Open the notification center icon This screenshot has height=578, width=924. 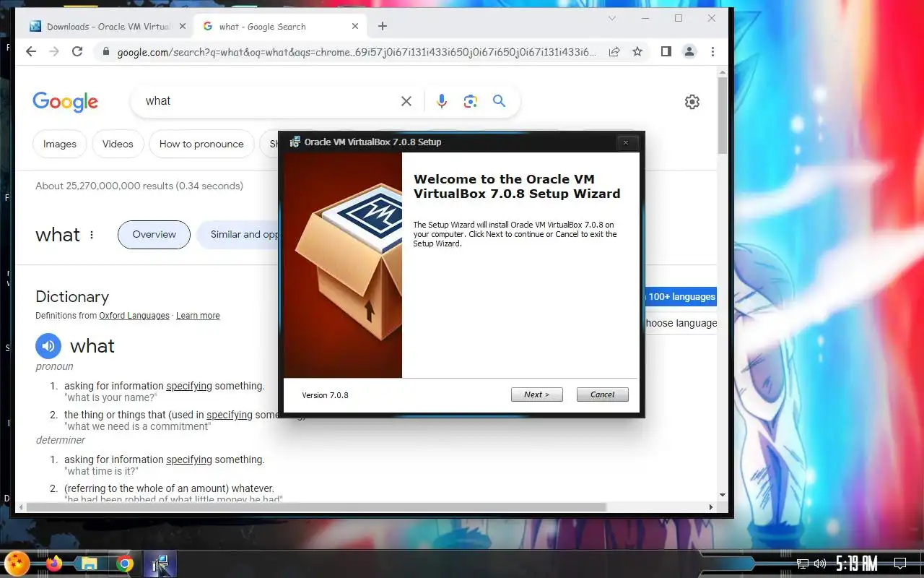[x=900, y=564]
